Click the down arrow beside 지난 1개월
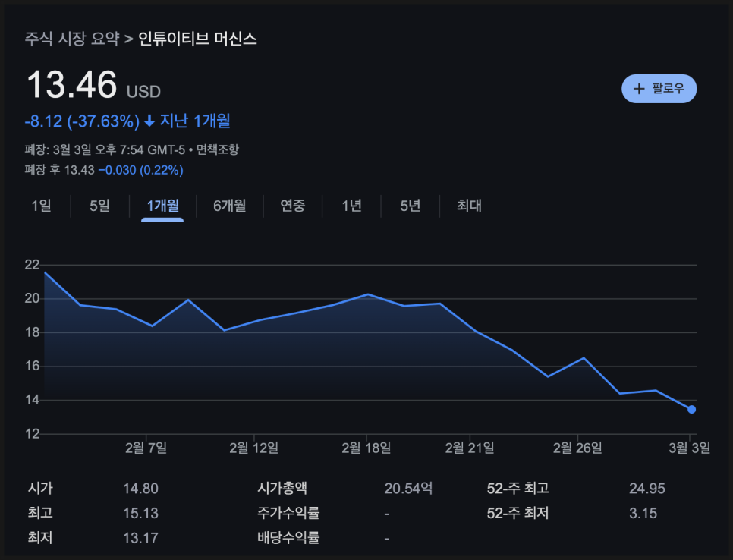The height and width of the screenshot is (560, 733). (x=149, y=121)
